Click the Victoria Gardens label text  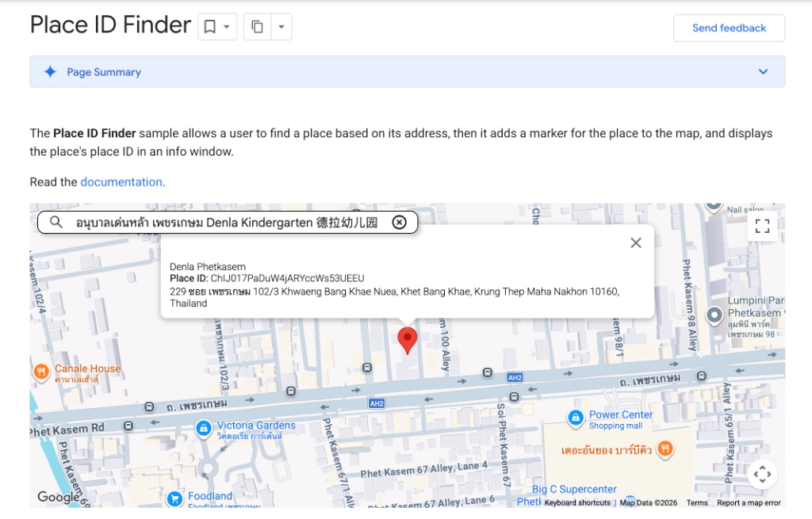click(256, 426)
